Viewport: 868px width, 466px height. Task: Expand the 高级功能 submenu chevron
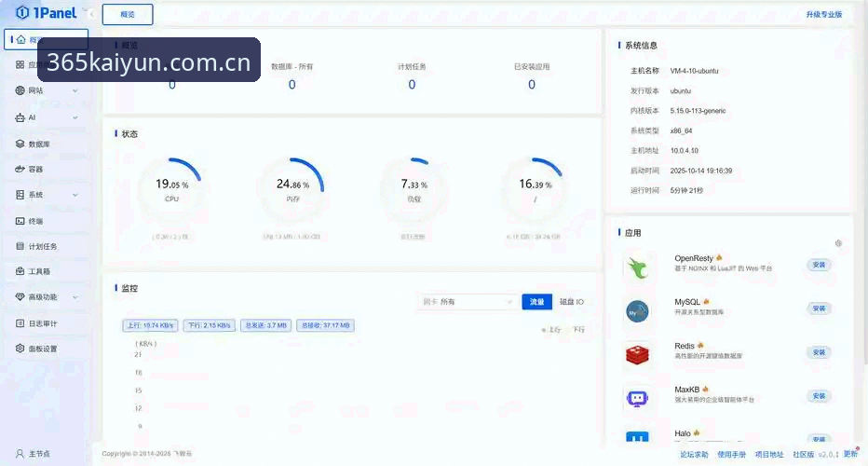point(75,297)
